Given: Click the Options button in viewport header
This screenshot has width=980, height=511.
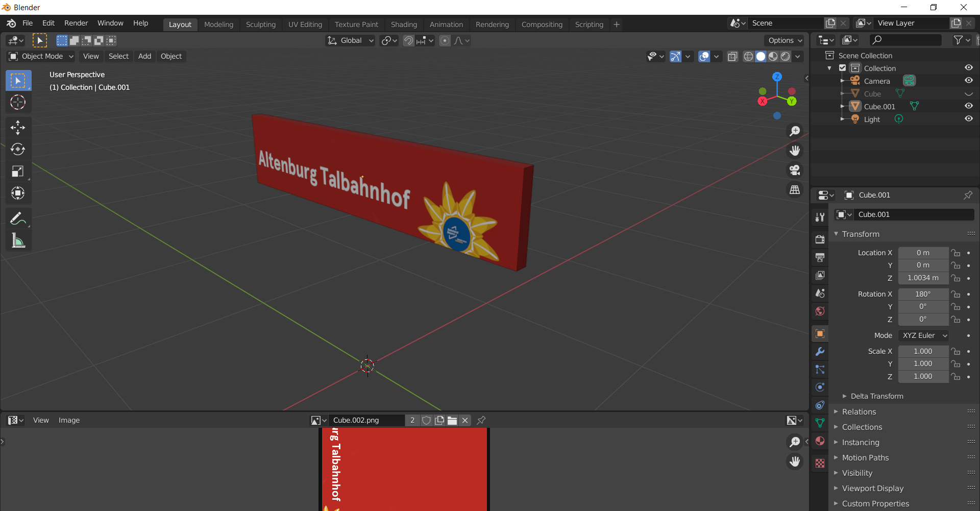Looking at the screenshot, I should (x=785, y=40).
